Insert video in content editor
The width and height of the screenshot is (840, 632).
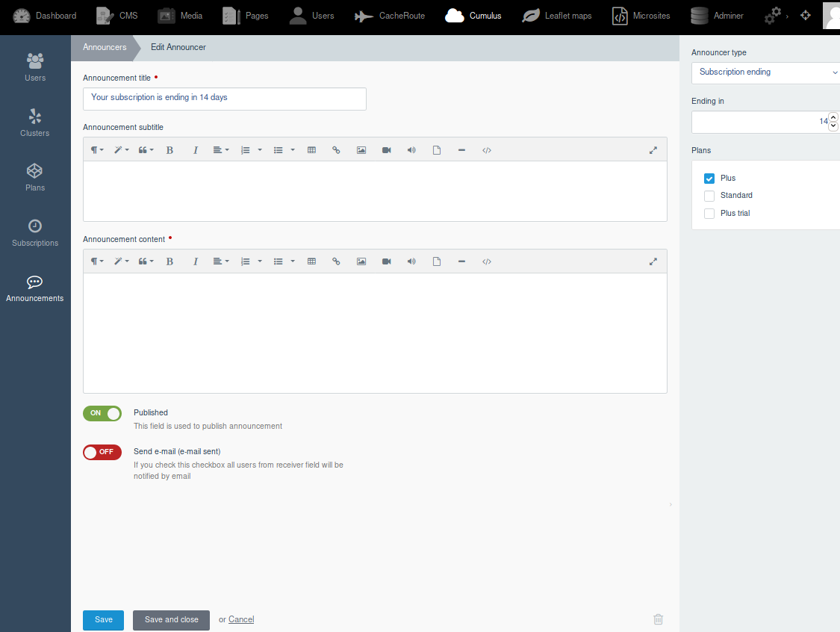coord(386,261)
